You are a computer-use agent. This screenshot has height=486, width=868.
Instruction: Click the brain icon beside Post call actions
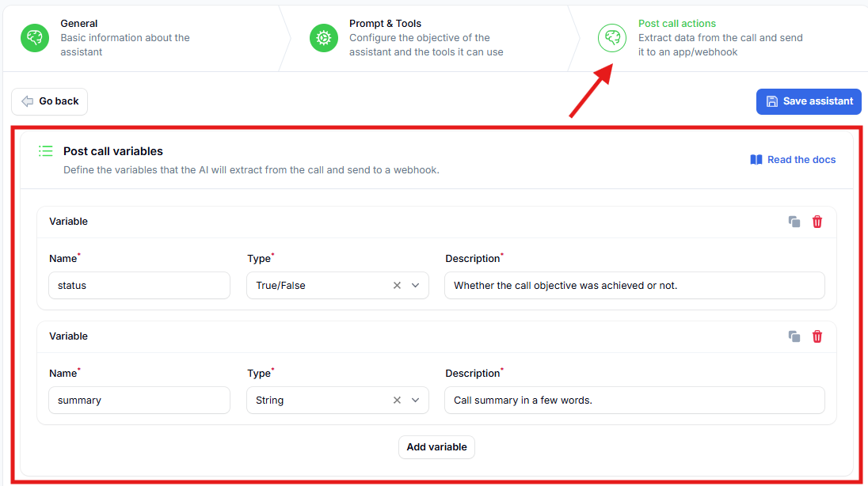tap(611, 37)
